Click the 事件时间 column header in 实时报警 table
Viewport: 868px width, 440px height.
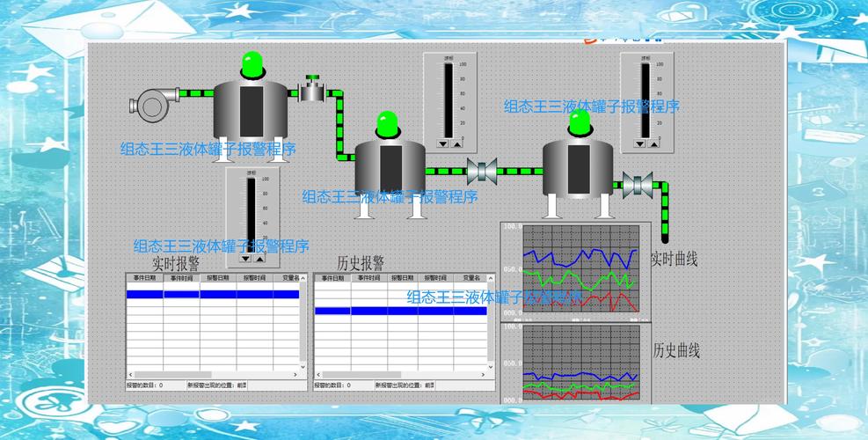pyautogui.click(x=181, y=277)
